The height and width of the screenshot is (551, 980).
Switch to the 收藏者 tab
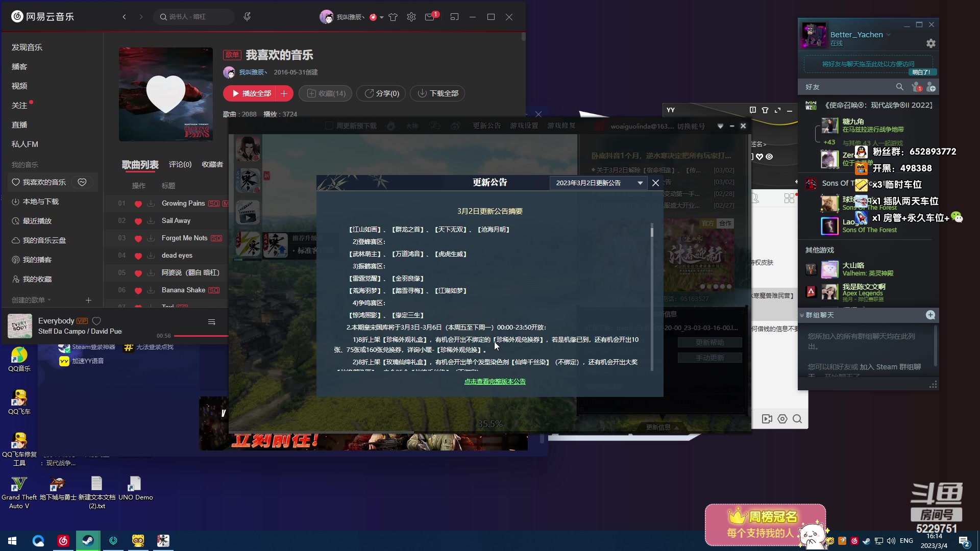coord(212,164)
